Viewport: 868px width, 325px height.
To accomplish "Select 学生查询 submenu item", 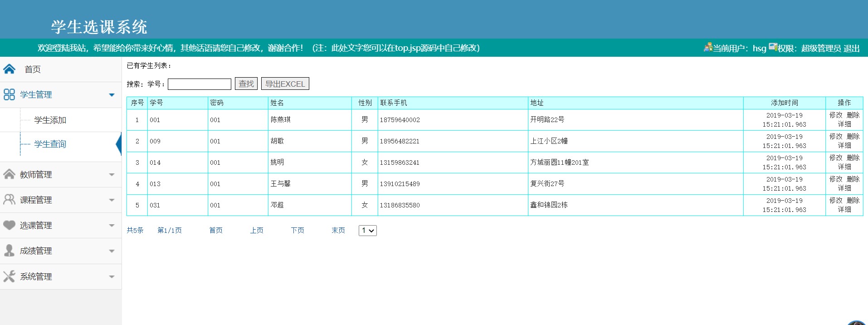I will click(50, 144).
